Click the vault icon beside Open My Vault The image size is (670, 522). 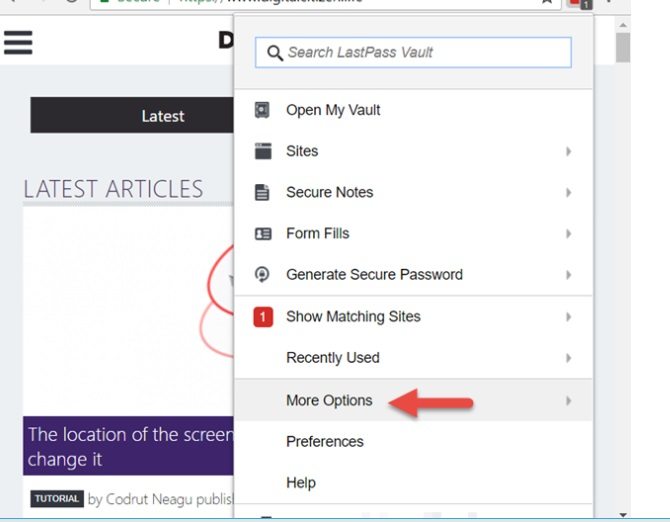[x=262, y=110]
